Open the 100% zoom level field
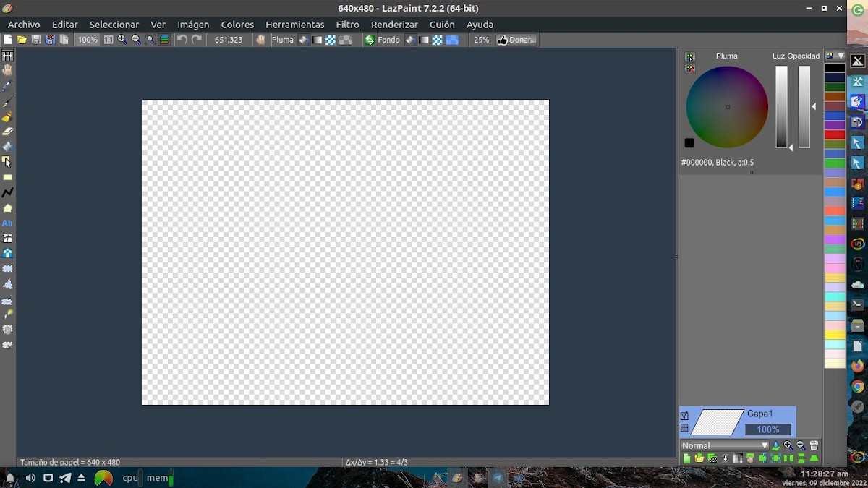The image size is (868, 488). (88, 40)
